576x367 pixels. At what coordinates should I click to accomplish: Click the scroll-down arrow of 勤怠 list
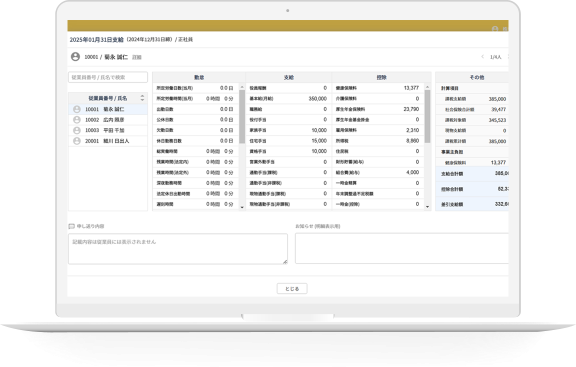point(242,208)
